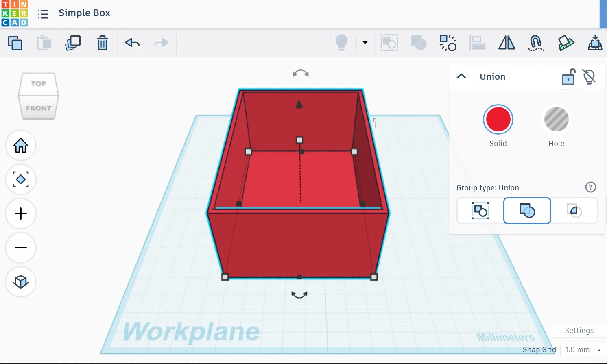Viewport: 607px width, 364px height.
Task: Collapse the Union shape panel
Action: pyautogui.click(x=461, y=76)
